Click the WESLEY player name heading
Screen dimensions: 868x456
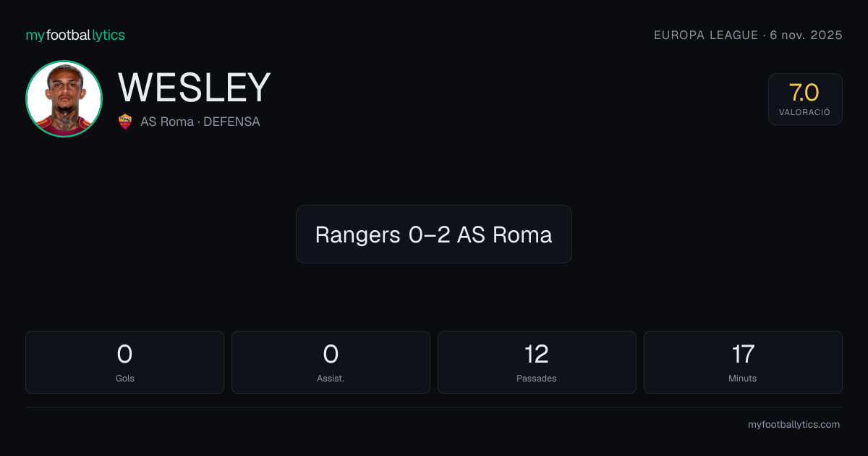click(195, 88)
